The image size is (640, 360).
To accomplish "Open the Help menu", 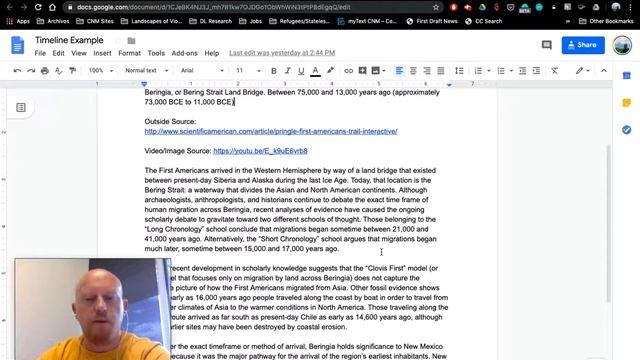I will (211, 53).
